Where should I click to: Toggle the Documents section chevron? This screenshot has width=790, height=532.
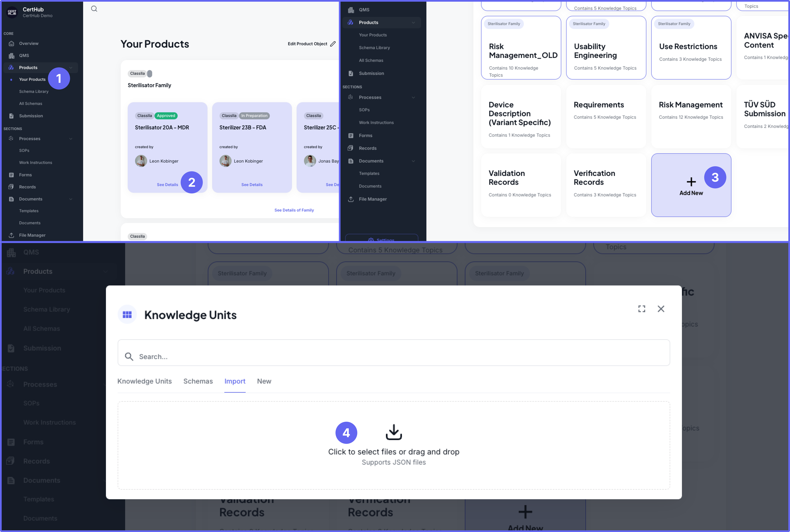pos(71,199)
